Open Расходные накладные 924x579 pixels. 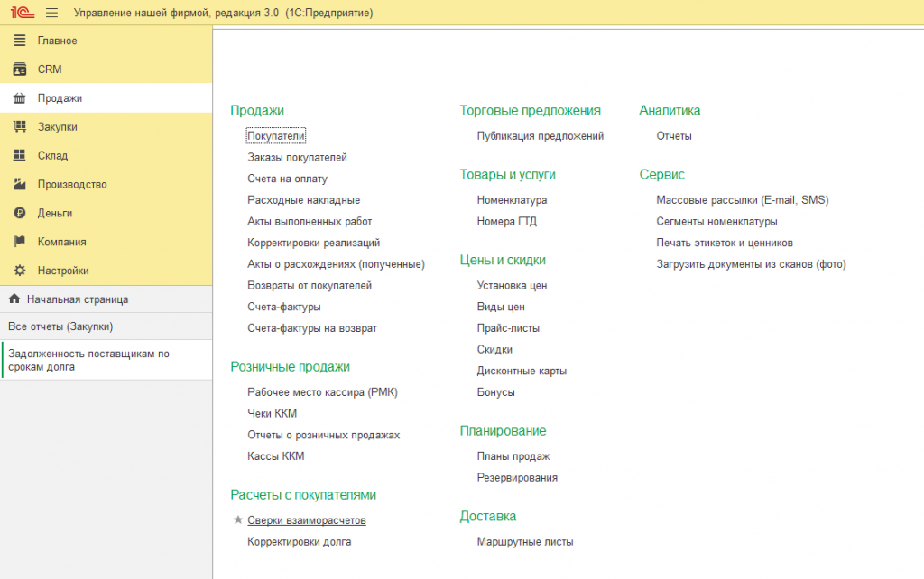tap(303, 199)
